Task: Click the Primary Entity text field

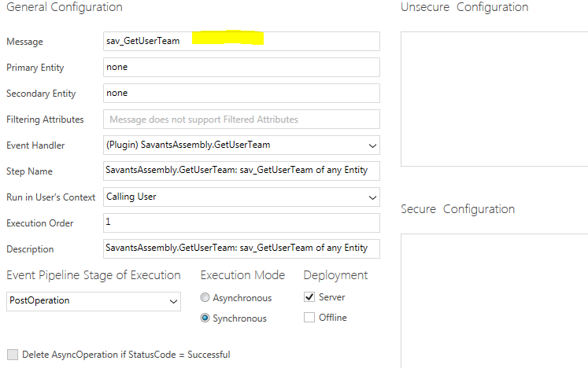Action: 241,67
